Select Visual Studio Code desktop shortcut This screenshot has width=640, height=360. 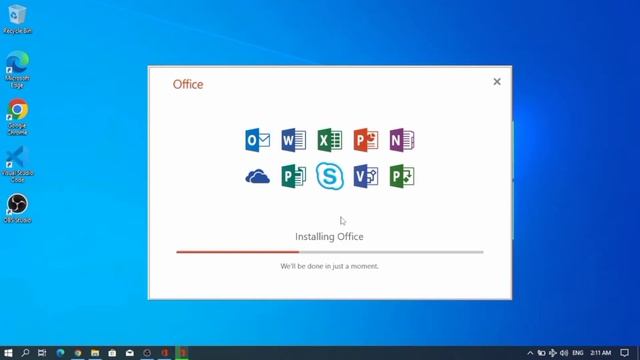pos(17,164)
